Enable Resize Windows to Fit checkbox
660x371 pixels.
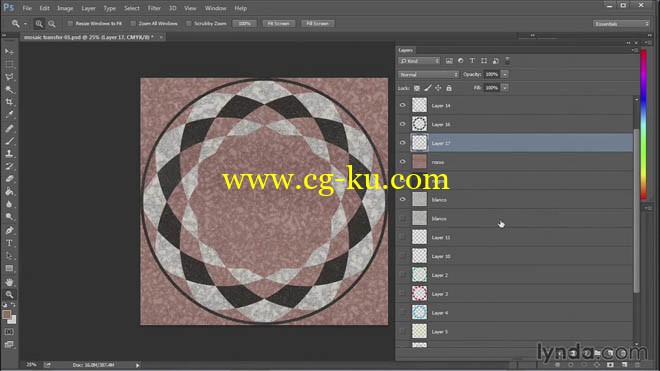pos(70,24)
